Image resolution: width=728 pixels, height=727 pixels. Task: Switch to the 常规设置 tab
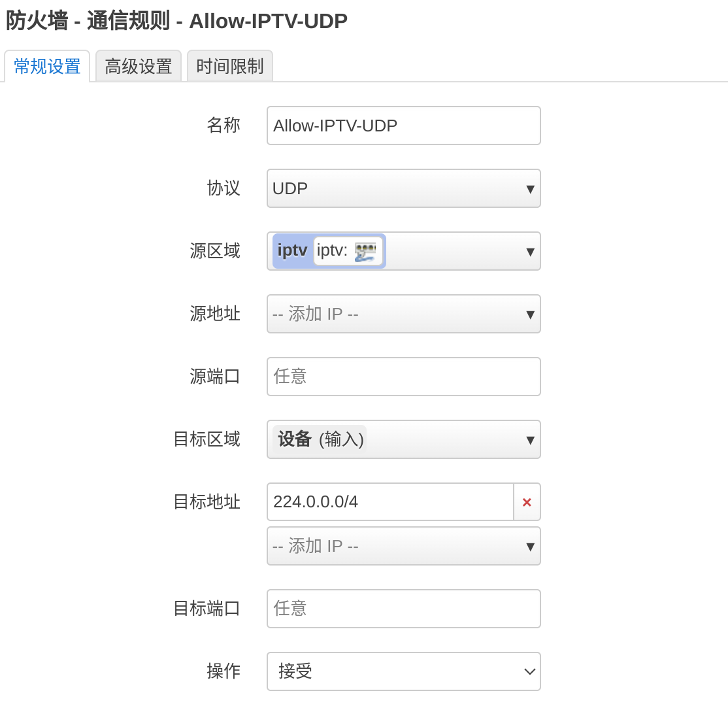pos(47,67)
